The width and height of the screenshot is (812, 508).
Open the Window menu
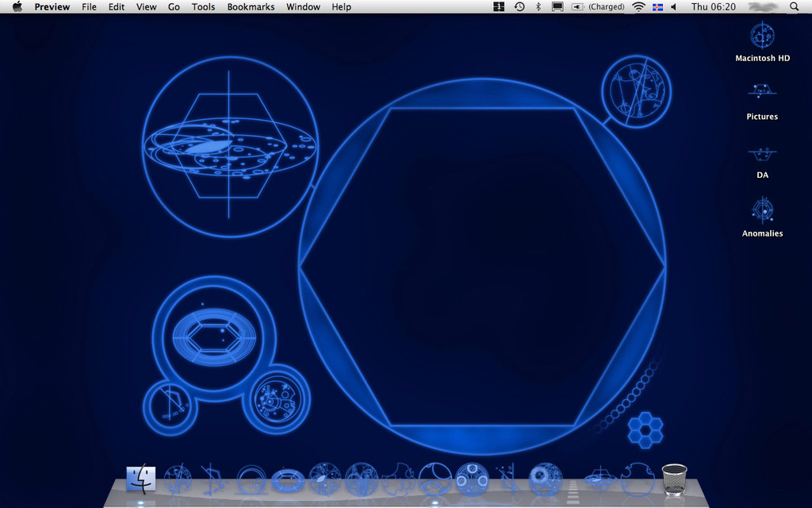pyautogui.click(x=303, y=6)
